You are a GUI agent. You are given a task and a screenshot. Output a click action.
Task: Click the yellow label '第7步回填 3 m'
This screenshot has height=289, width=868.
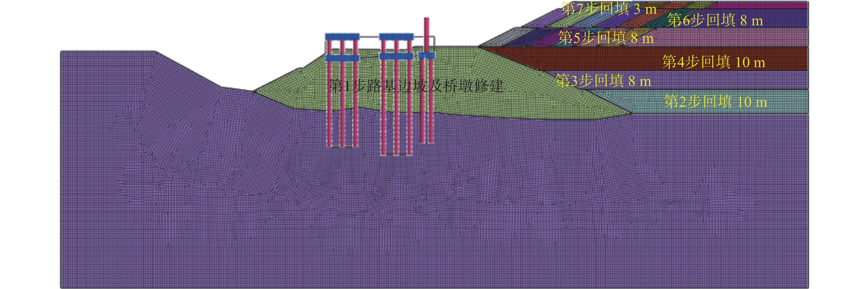pyautogui.click(x=608, y=9)
